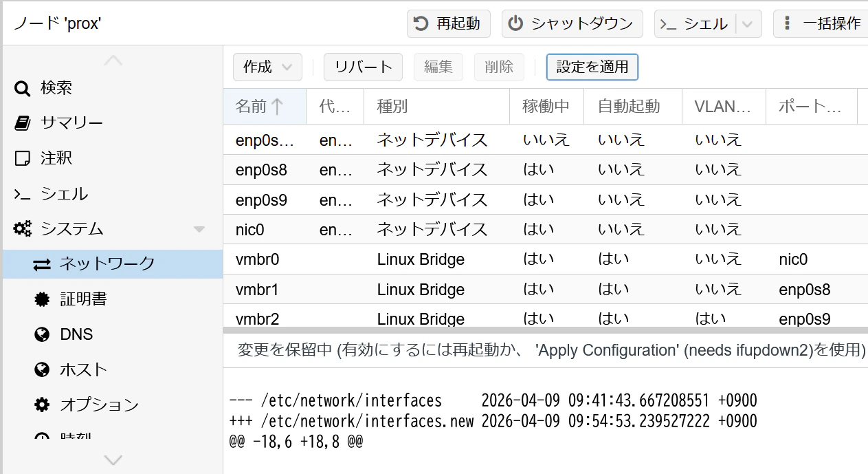Viewport: 868px width, 474px height.
Task: Select the vmbr2 bridge row
Action: (546, 316)
